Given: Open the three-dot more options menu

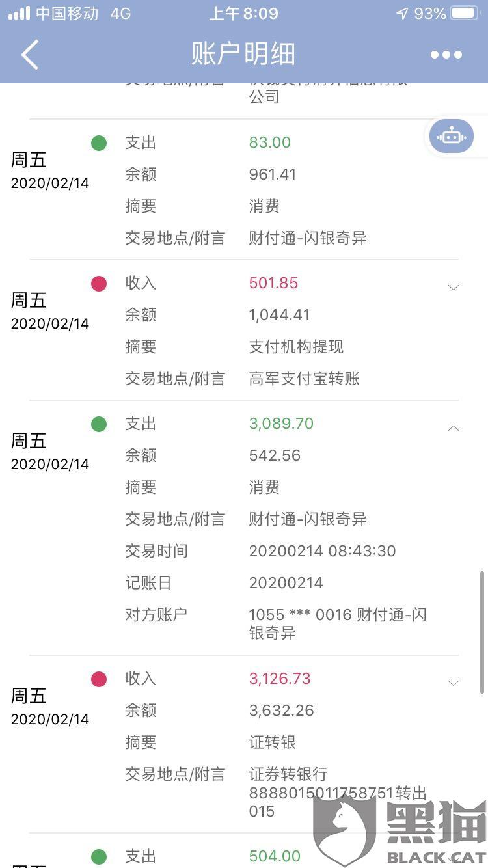Looking at the screenshot, I should coord(446,55).
